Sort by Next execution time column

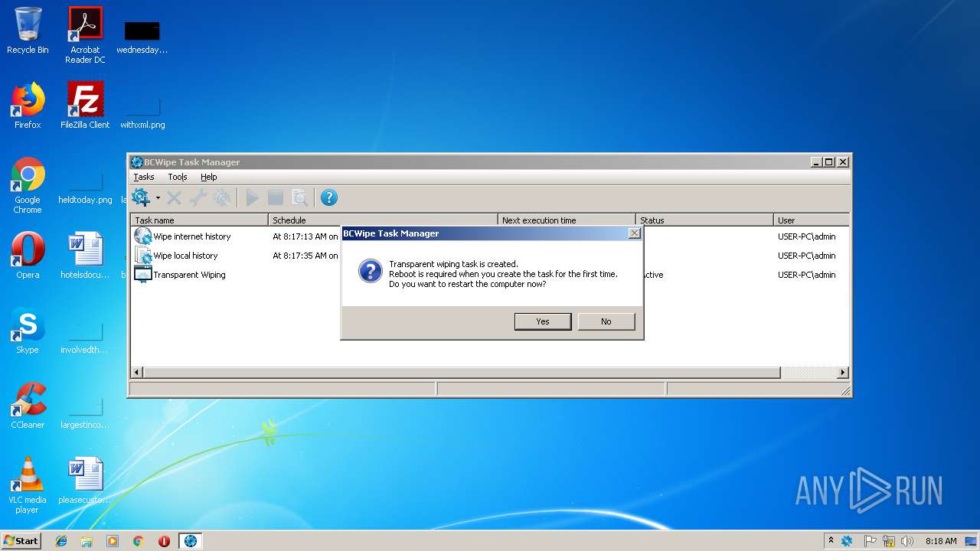click(567, 220)
